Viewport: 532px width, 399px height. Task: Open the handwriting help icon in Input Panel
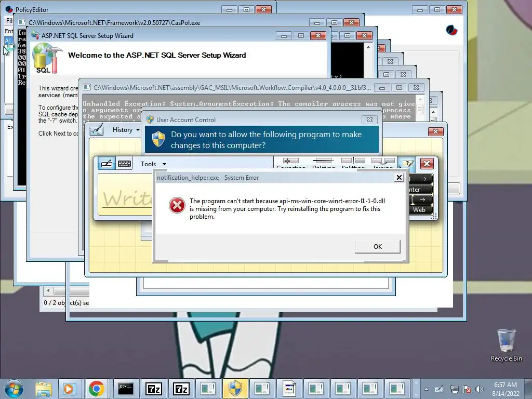point(407,164)
